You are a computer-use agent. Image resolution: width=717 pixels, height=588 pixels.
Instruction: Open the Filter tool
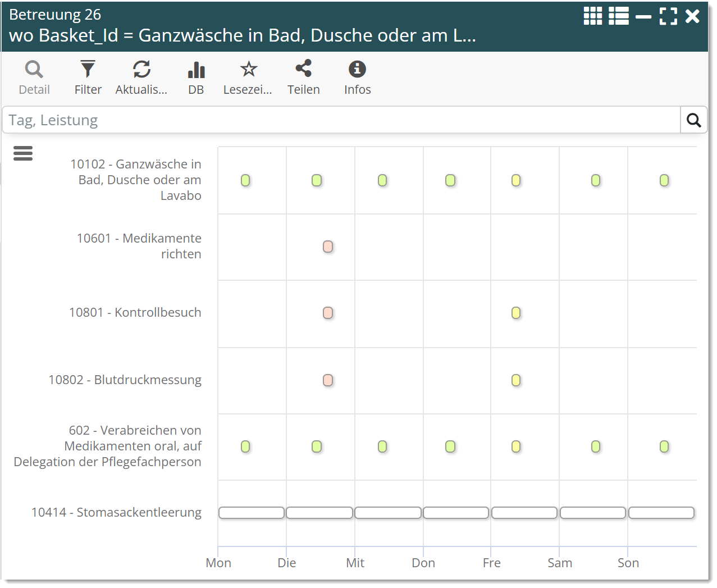tap(88, 78)
